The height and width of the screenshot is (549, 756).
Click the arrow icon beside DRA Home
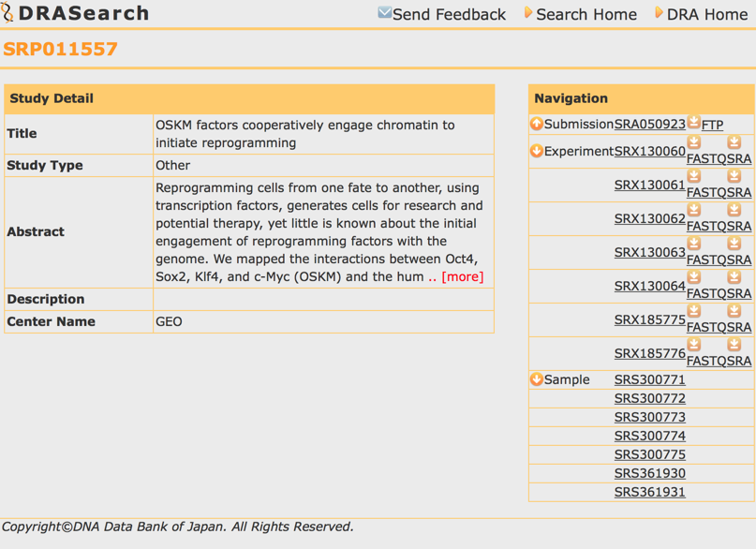click(660, 12)
